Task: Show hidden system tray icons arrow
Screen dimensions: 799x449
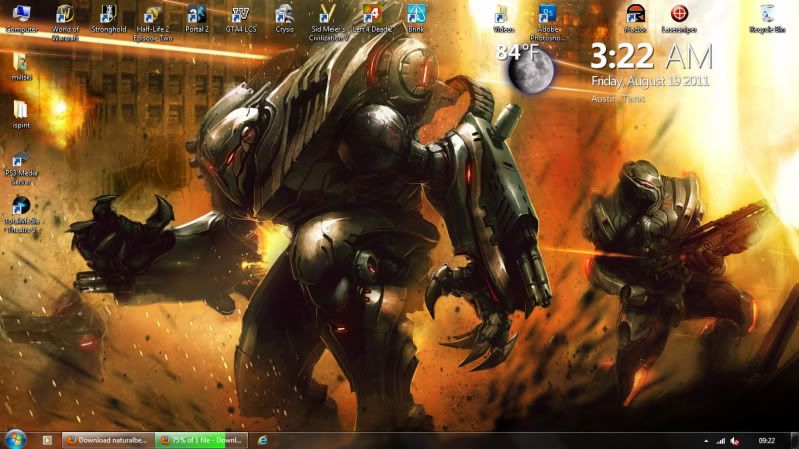Action: [706, 441]
